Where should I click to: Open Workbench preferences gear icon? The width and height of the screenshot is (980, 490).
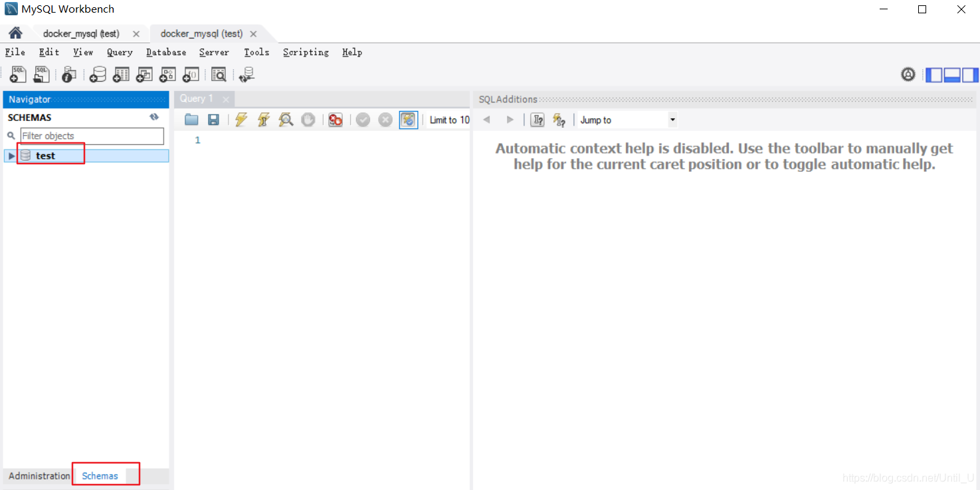(908, 74)
